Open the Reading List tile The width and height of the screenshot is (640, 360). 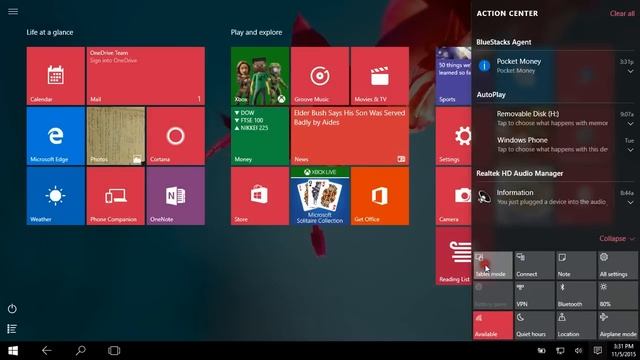(x=453, y=256)
